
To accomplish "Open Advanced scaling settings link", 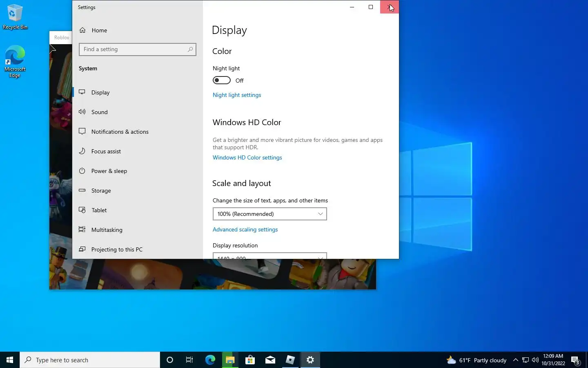I will point(245,229).
